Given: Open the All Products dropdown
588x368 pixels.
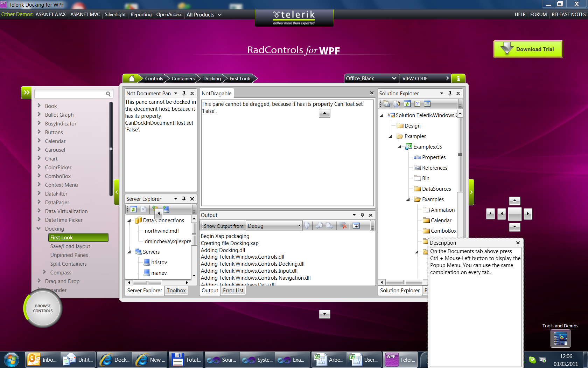Looking at the screenshot, I should [x=204, y=15].
